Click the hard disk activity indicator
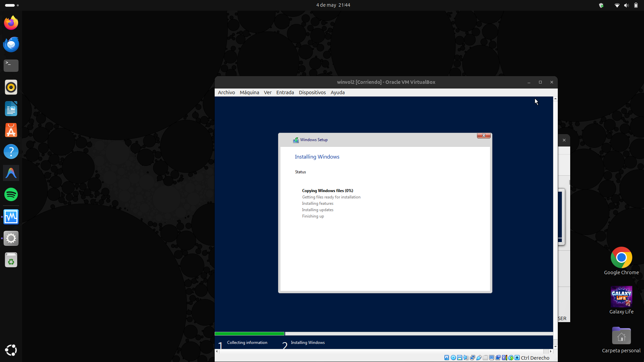The height and width of the screenshot is (362, 644). coord(447,358)
